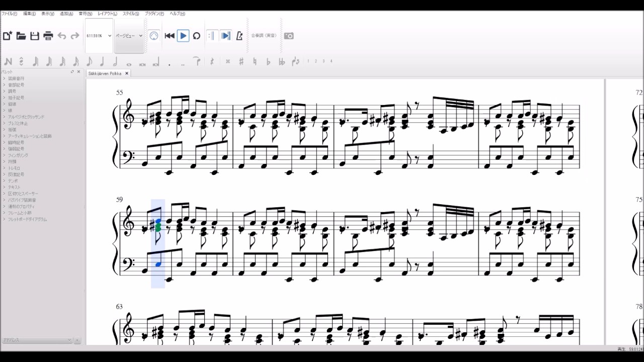Apply flat accidental
This screenshot has width=644, height=362.
(x=268, y=61)
